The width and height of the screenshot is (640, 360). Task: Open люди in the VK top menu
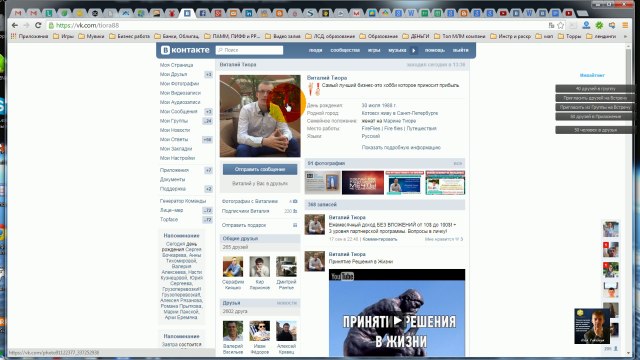coord(315,50)
